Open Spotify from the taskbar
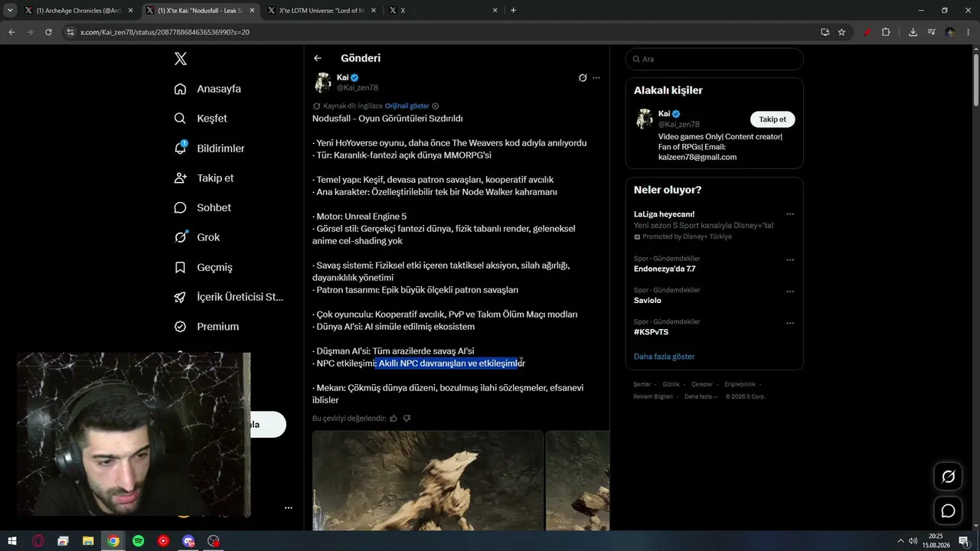 click(x=138, y=541)
